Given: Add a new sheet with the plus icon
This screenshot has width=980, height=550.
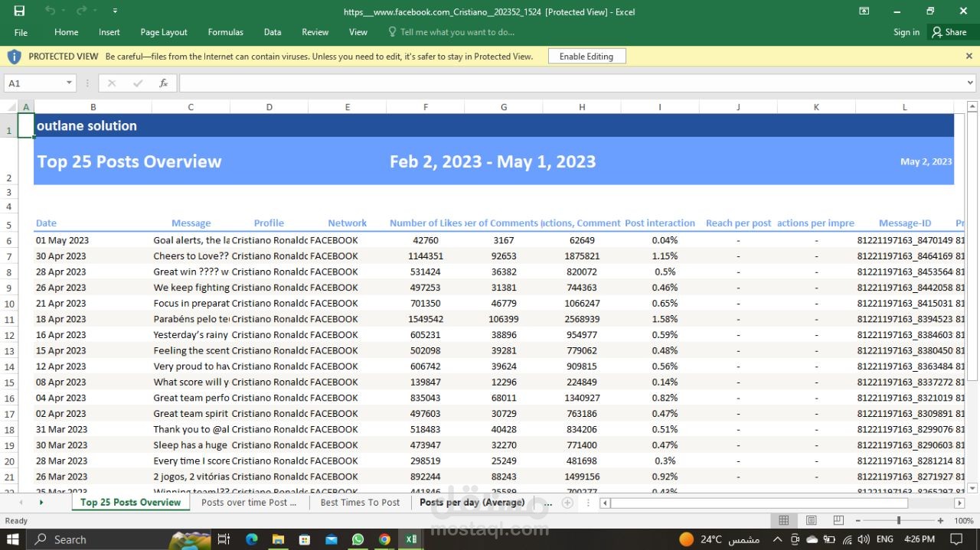Looking at the screenshot, I should pos(567,503).
